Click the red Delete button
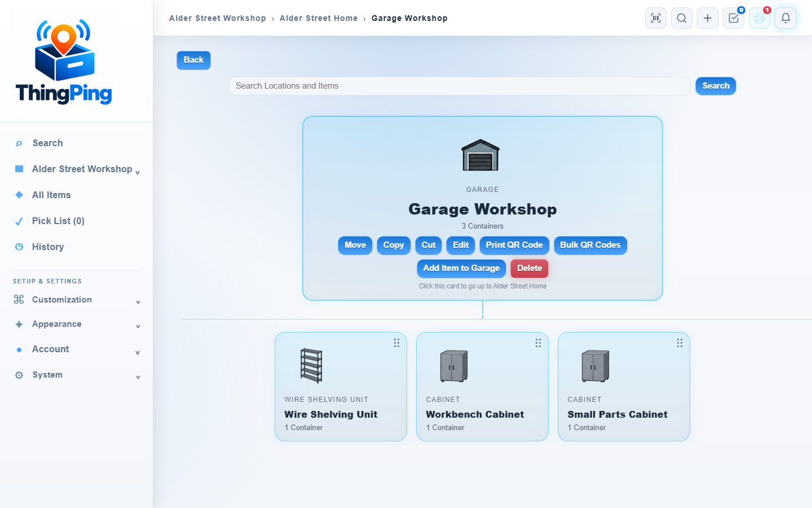 (529, 268)
